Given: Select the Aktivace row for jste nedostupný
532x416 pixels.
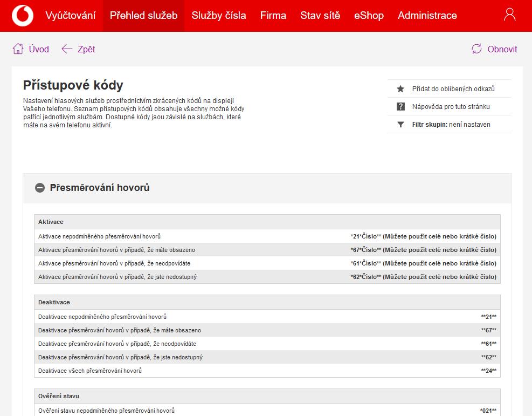Looking at the screenshot, I should coord(267,277).
